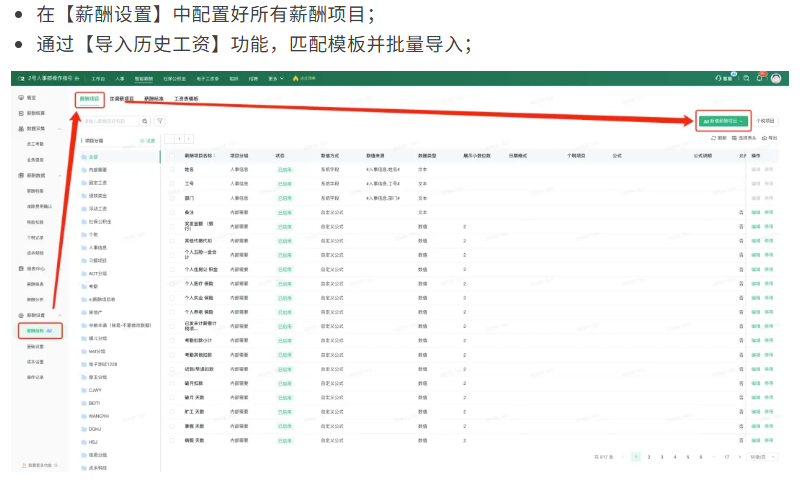Viewport: 804px width, 487px height.
Task: Tick the select-all checkbox in the table header
Action: pyautogui.click(x=172, y=155)
